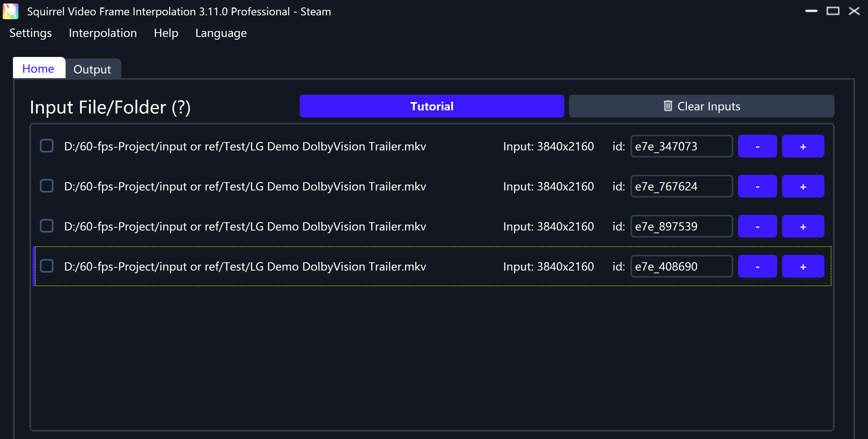
Task: Add a copy of the e7e_408690 entry via plus
Action: (x=803, y=266)
